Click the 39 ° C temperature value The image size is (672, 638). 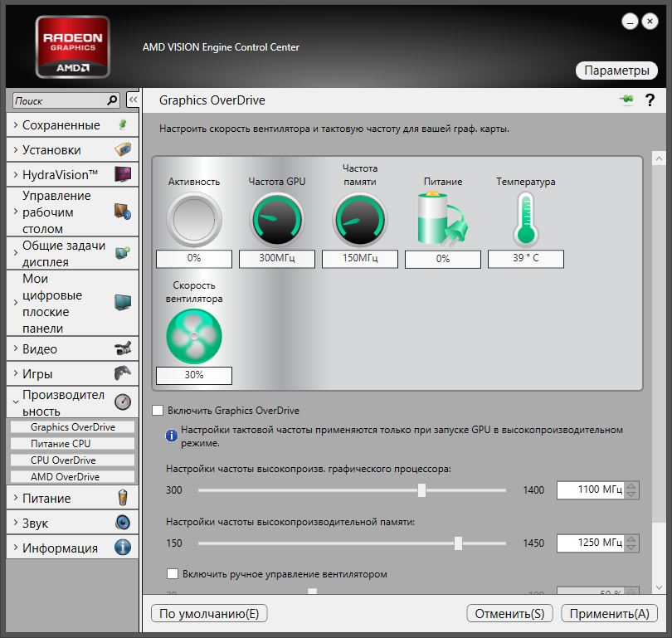(526, 258)
